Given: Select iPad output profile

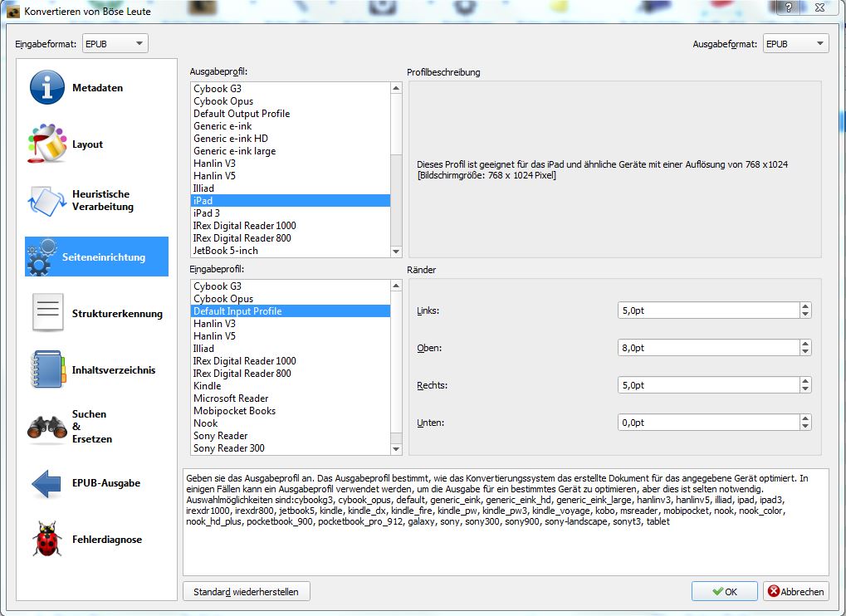Looking at the screenshot, I should 291,200.
